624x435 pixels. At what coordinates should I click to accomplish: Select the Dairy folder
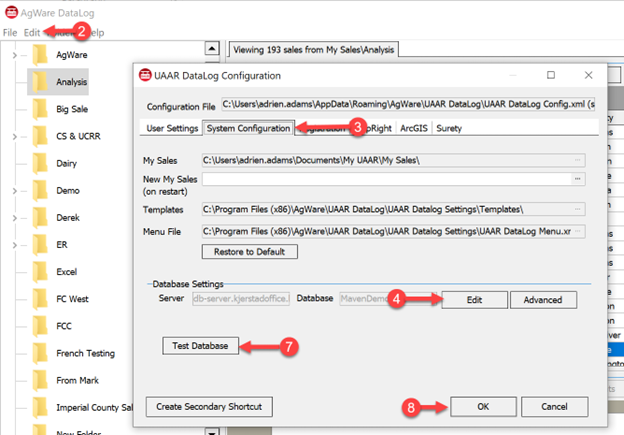click(x=66, y=163)
